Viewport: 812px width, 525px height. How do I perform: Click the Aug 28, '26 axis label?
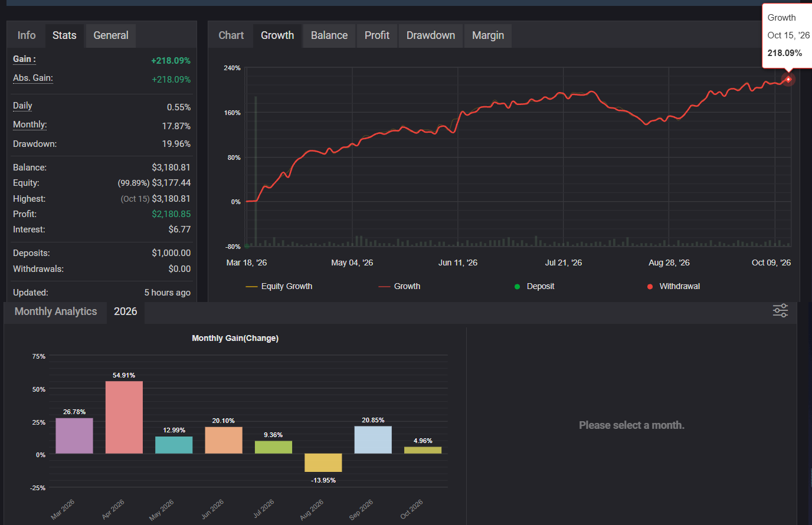(x=669, y=262)
